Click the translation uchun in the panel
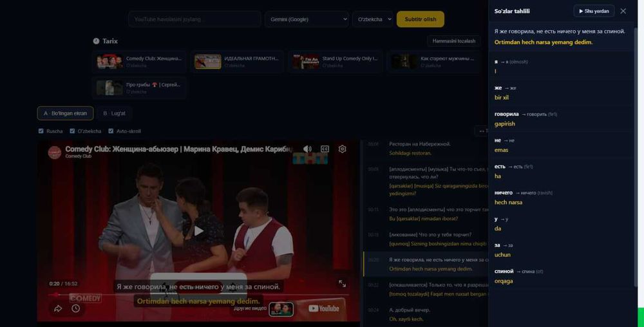This screenshot has width=644, height=327. point(502,255)
